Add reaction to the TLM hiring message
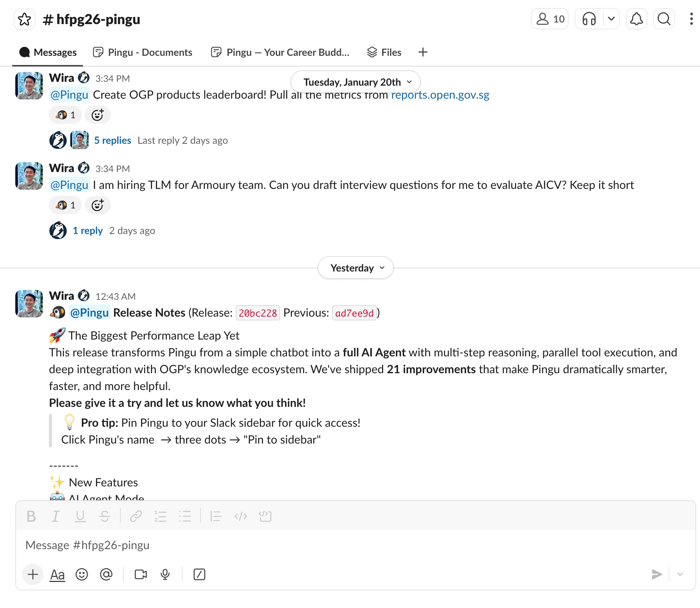This screenshot has width=700, height=608. pyautogui.click(x=98, y=205)
